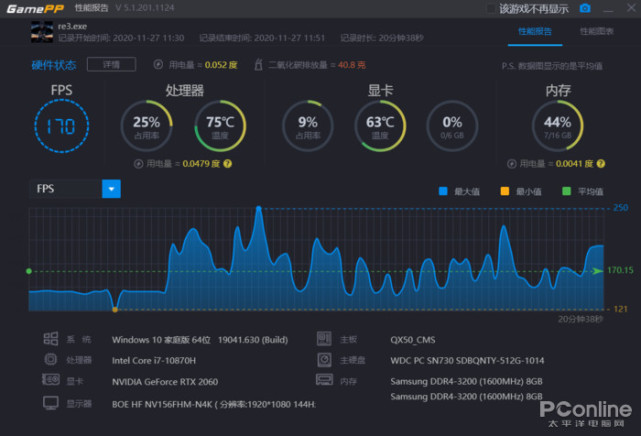Viewport: 641px width, 436px height.
Task: Click the CPU power help question icon
Action: (228, 164)
